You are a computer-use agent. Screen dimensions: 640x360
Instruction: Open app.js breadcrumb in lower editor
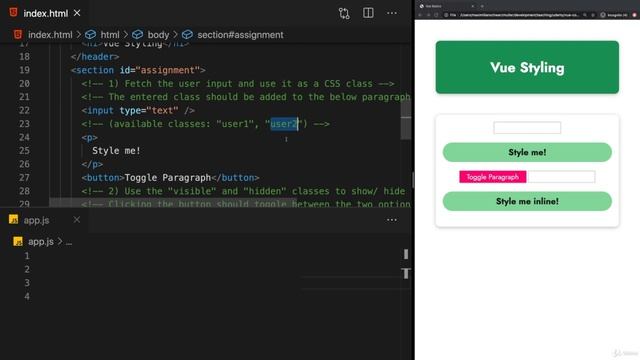(x=41, y=242)
